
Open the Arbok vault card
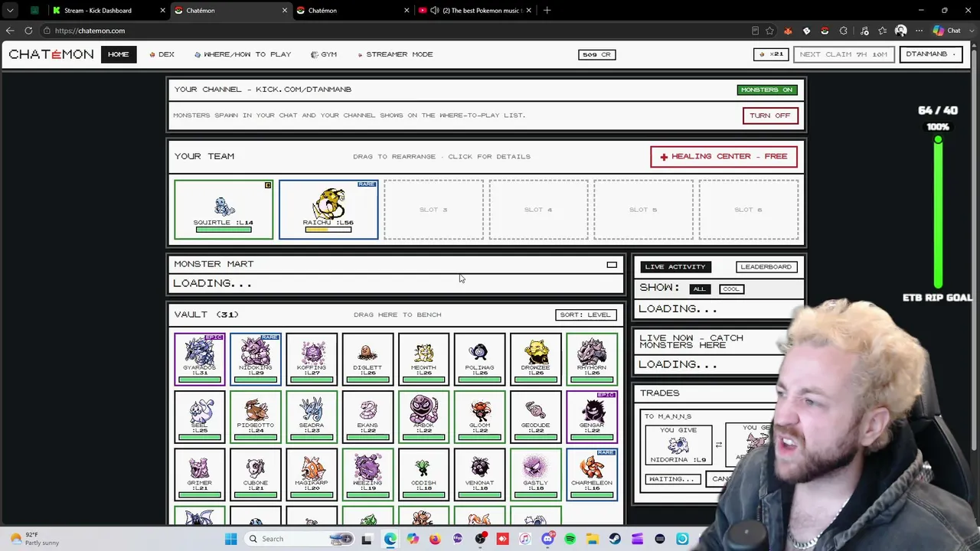[x=423, y=416]
